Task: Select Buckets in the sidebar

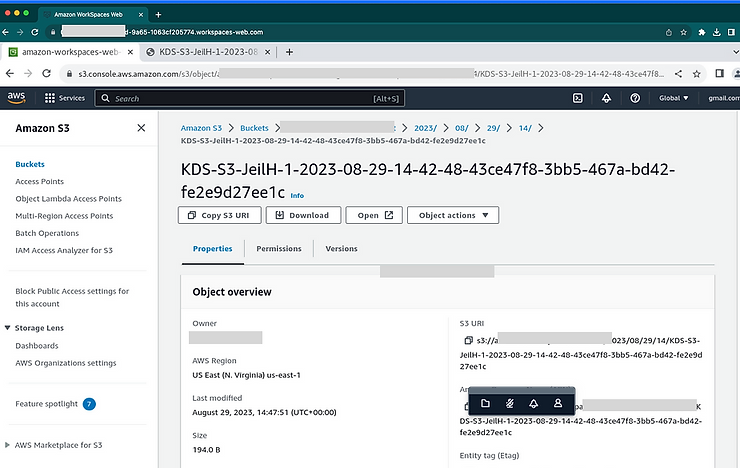Action: (30, 164)
